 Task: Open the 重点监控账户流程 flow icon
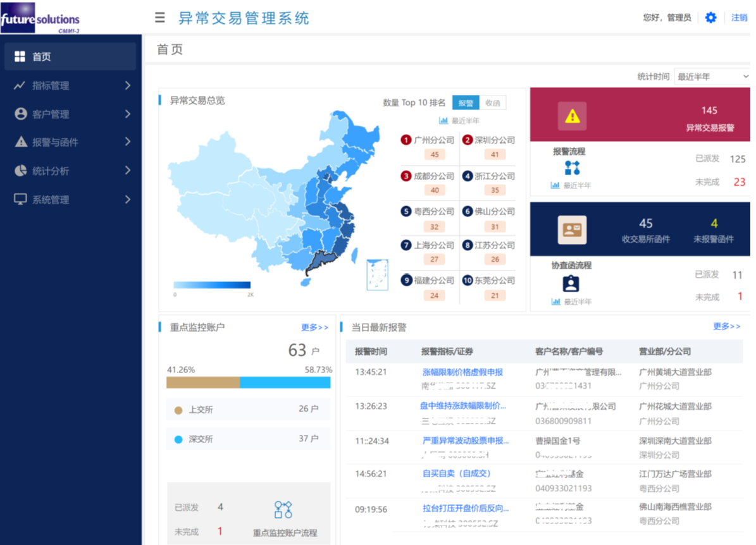tap(283, 510)
